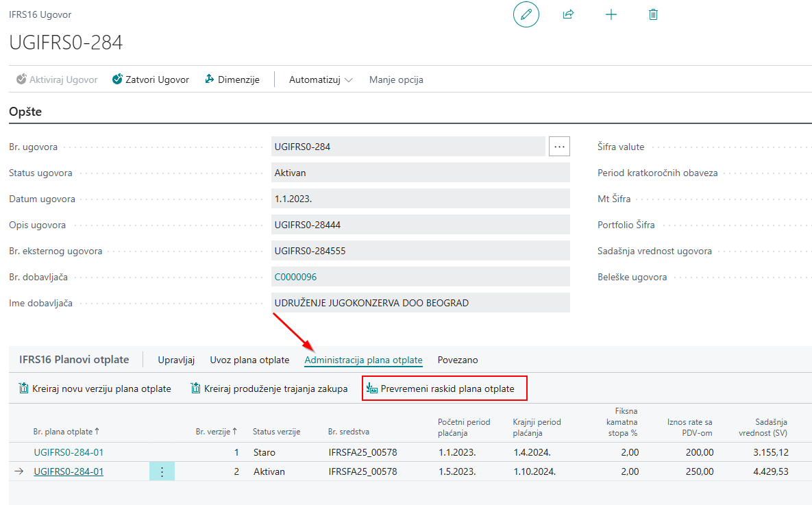812x505 pixels.
Task: Click icon for Kreiraj produženje trajanja zakupa
Action: click(195, 389)
